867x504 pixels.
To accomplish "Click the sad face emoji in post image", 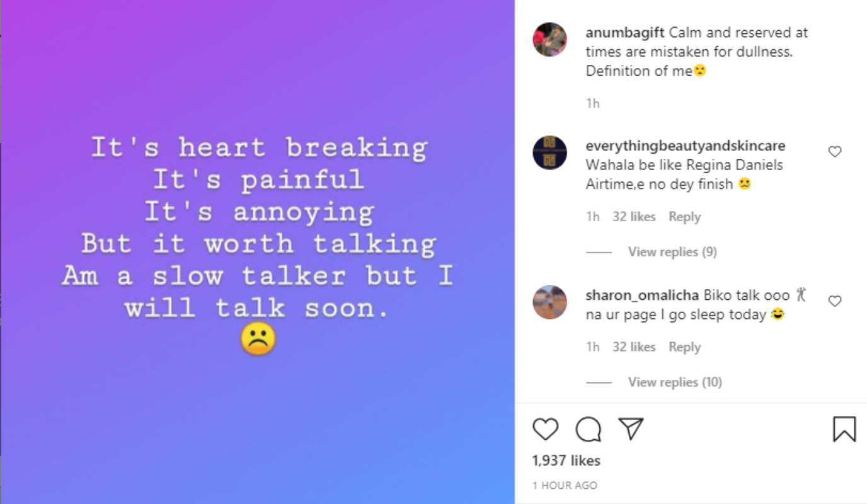I will click(x=258, y=341).
